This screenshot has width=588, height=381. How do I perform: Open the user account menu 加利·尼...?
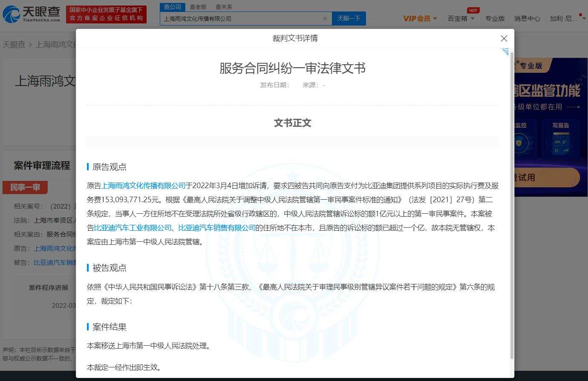tap(568, 18)
